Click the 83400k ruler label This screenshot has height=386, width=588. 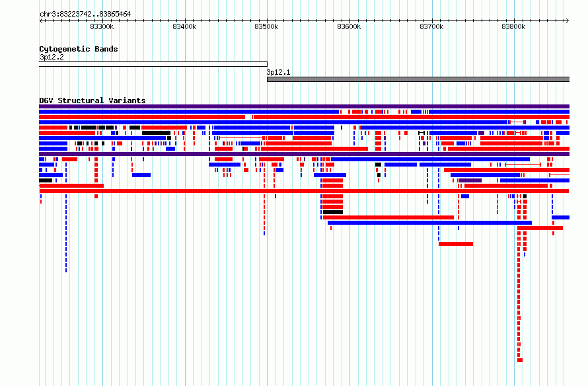pos(184,26)
